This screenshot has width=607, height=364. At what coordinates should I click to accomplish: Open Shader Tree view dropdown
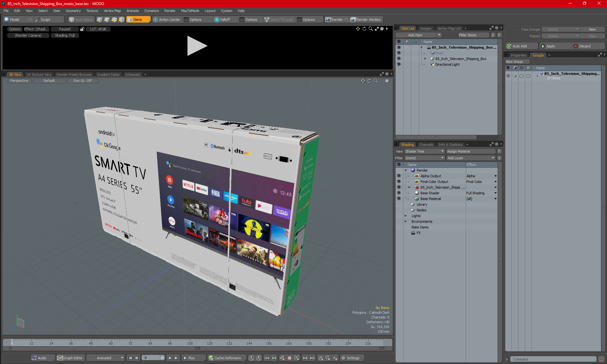point(425,151)
